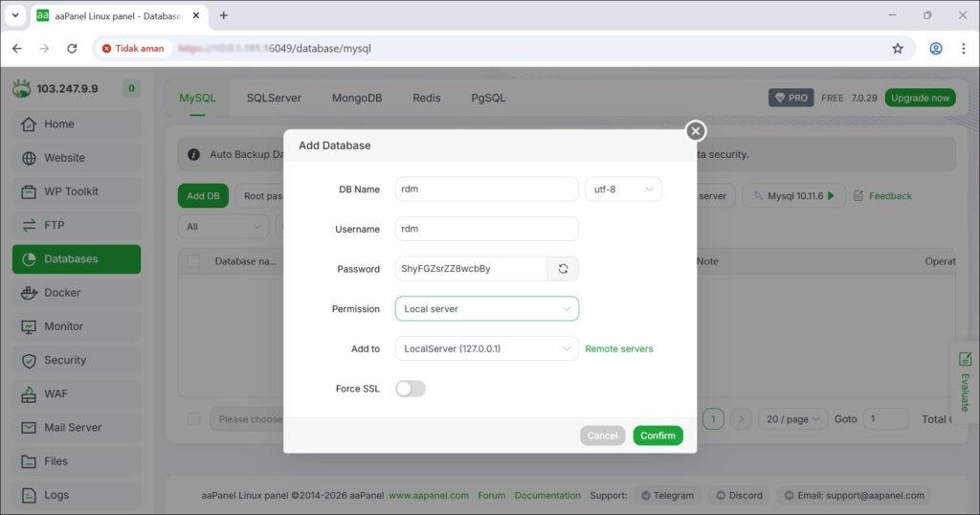Click the Logs document icon
This screenshot has height=515, width=980.
(29, 496)
